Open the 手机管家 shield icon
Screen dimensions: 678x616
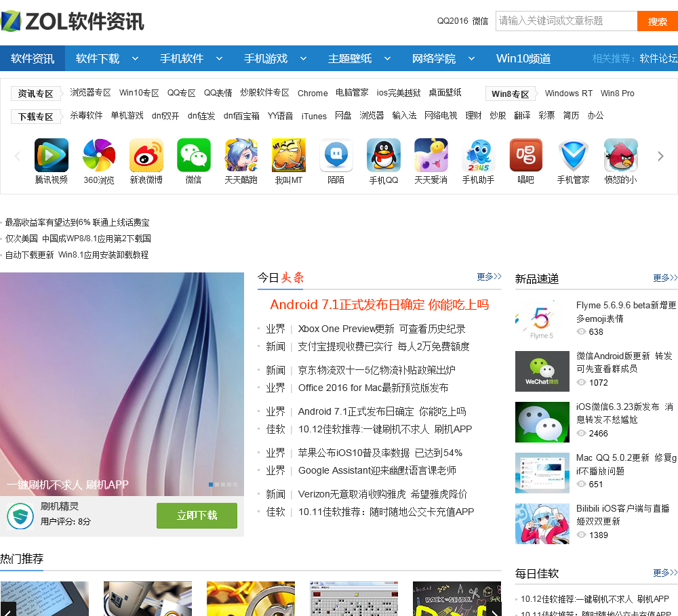(x=574, y=155)
